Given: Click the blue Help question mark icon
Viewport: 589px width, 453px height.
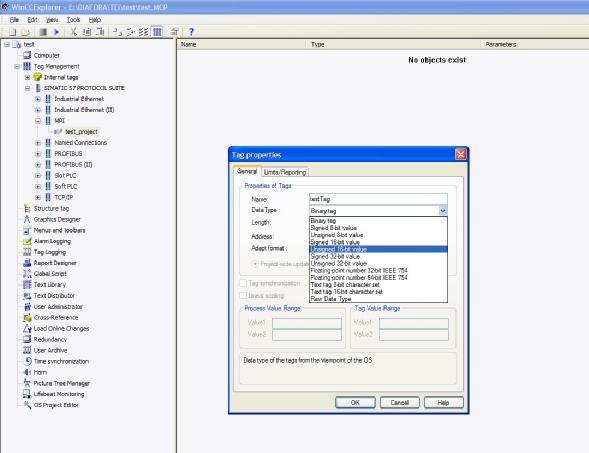Looking at the screenshot, I should [x=191, y=32].
